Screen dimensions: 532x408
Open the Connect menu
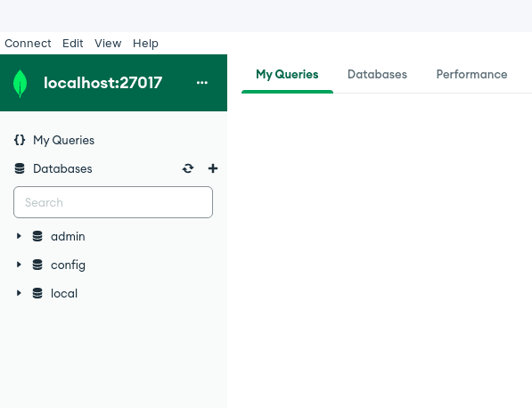pos(28,44)
